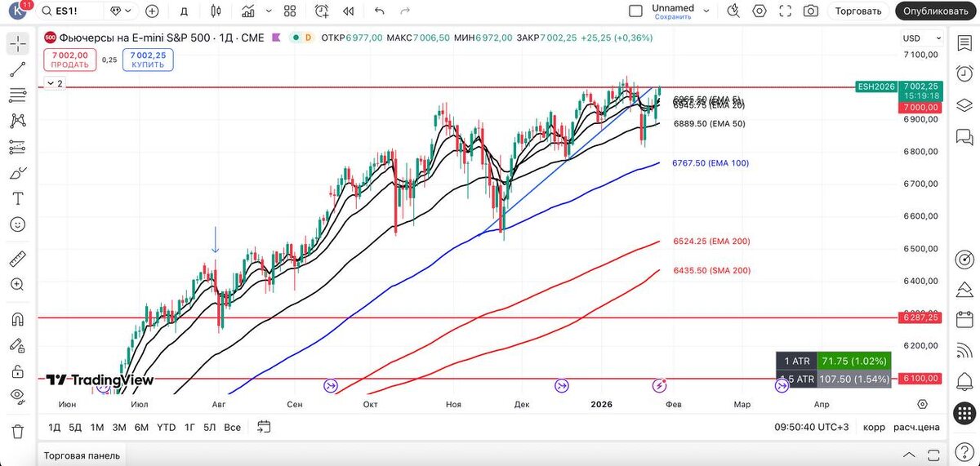Screen dimensions: 980x466
Task: Undo the last chart action
Action: click(x=379, y=11)
